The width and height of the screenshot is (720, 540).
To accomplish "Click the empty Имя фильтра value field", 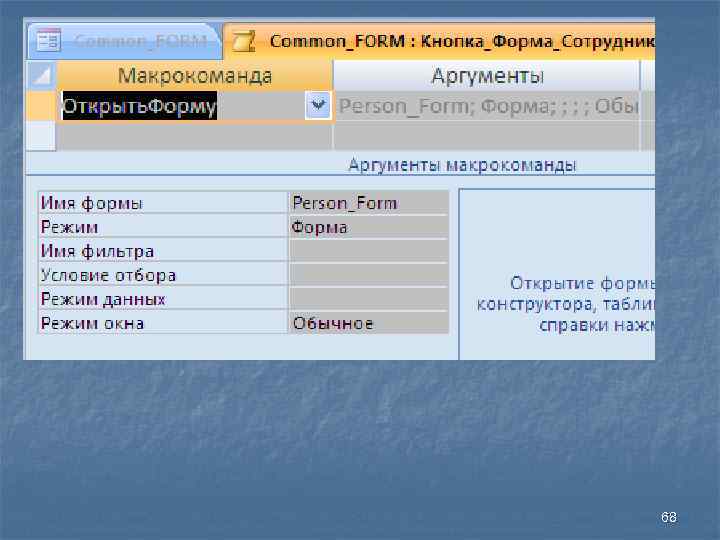I will [x=369, y=251].
